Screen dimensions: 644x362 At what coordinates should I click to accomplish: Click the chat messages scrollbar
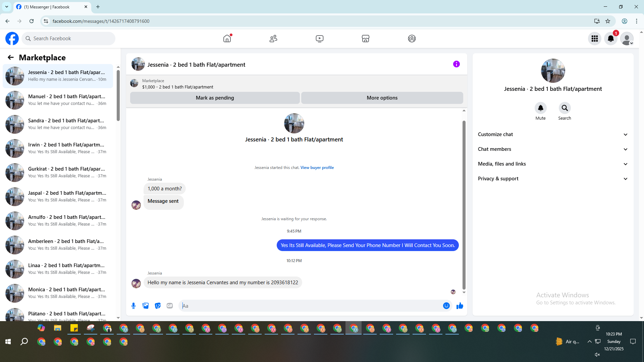(464, 204)
